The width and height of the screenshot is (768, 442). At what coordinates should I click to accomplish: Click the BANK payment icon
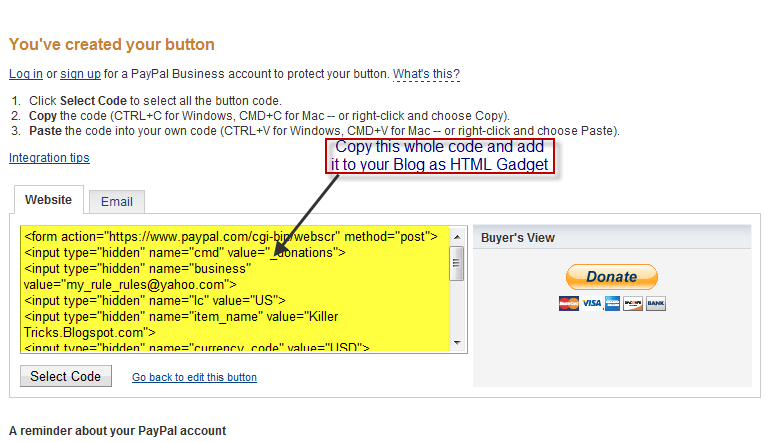point(655,303)
